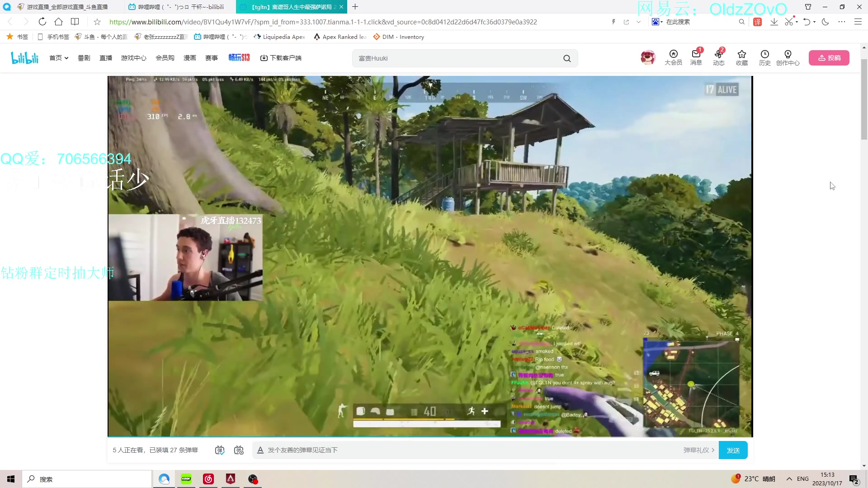Click the browser home button

coord(59,22)
